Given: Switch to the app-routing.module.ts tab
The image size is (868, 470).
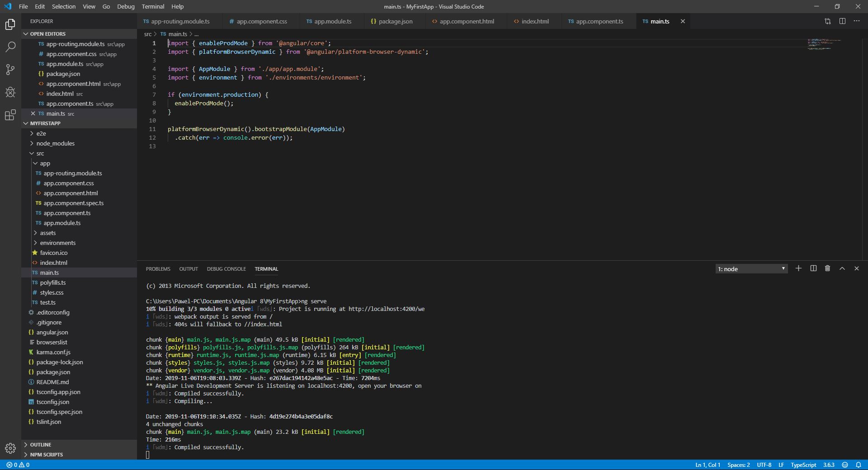Looking at the screenshot, I should tap(179, 21).
